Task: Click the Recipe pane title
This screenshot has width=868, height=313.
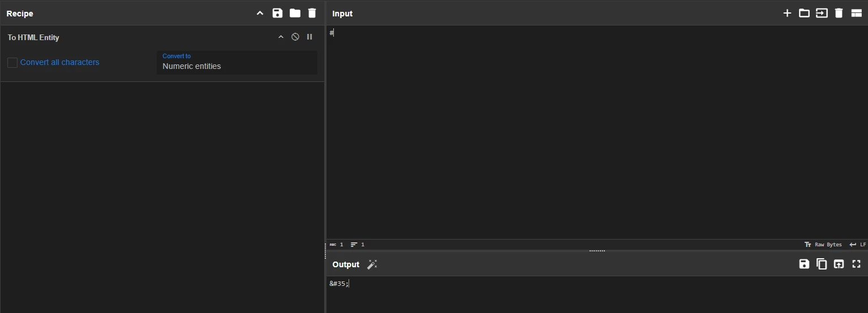Action: point(20,14)
